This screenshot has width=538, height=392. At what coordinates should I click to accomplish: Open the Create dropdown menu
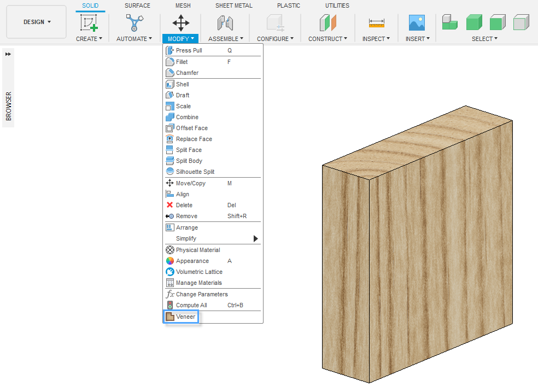(x=89, y=39)
